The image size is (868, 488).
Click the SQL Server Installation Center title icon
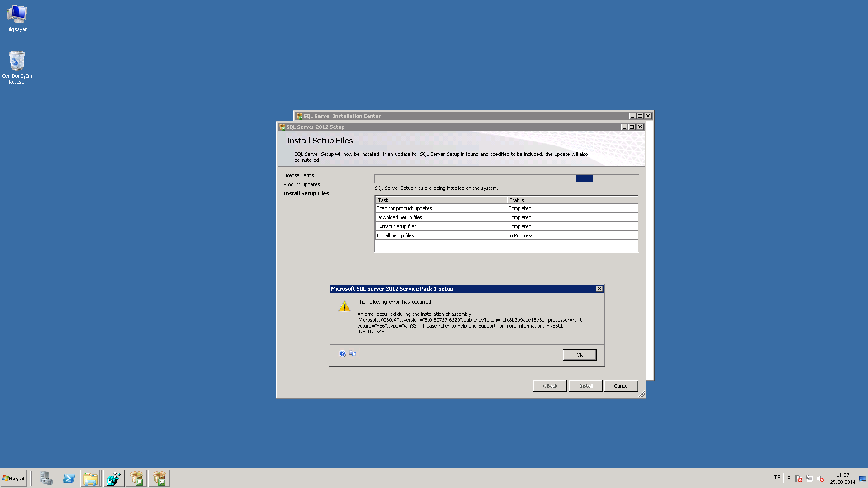click(x=299, y=116)
